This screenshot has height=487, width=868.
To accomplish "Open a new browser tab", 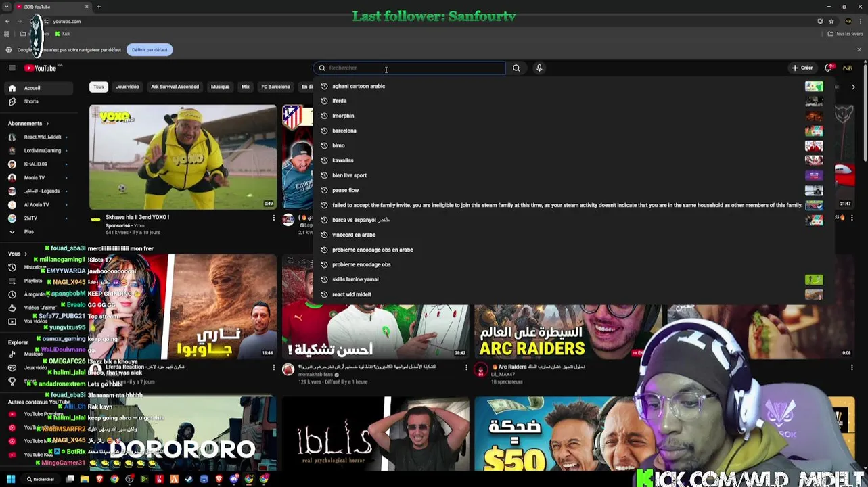I will (99, 7).
